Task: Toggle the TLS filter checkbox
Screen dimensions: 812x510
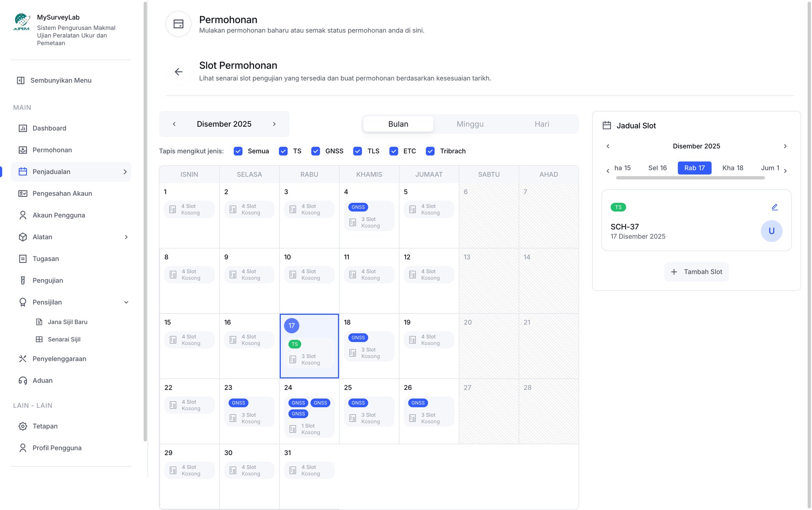Action: (x=358, y=151)
